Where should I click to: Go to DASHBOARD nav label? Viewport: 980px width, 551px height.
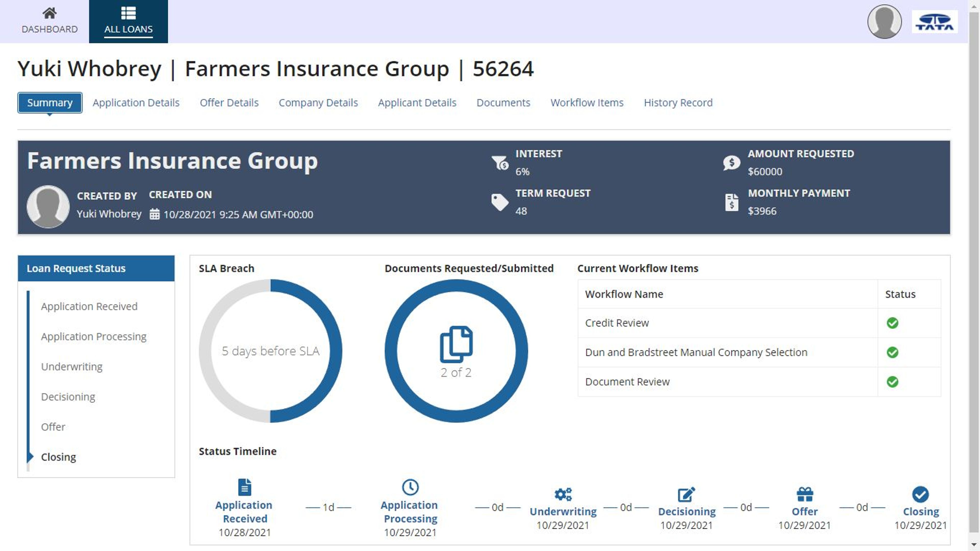(x=50, y=29)
